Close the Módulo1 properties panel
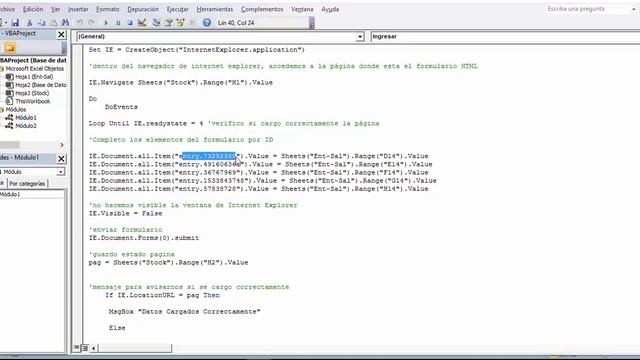This screenshot has height=360, width=640. coord(61,158)
